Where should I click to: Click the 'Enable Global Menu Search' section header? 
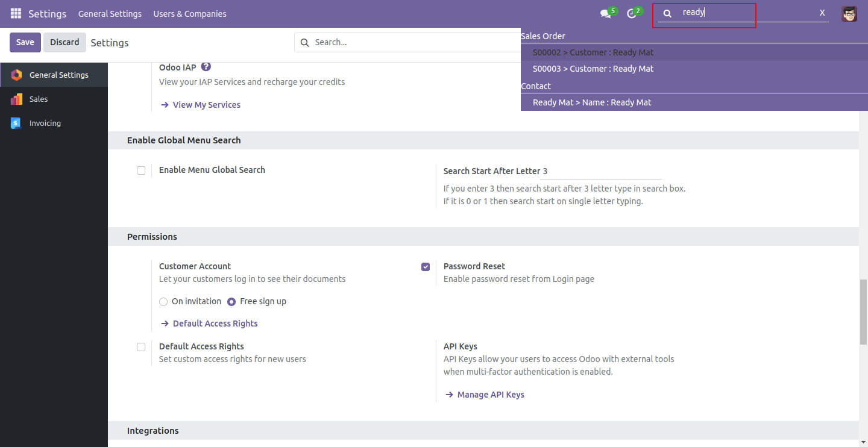click(x=184, y=140)
